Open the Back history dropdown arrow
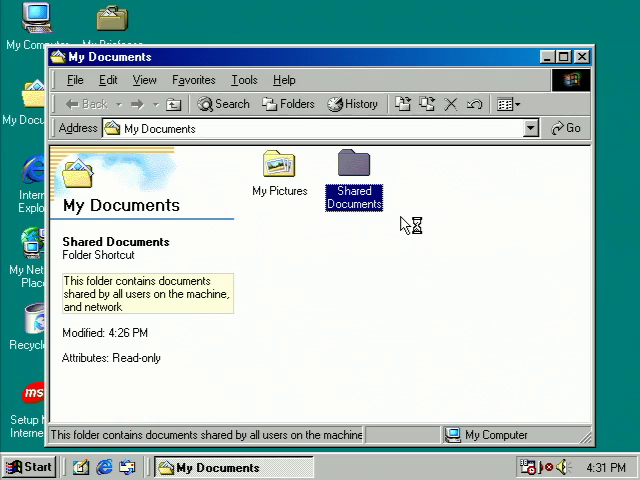Screen dimensions: 640x480 coord(118,104)
